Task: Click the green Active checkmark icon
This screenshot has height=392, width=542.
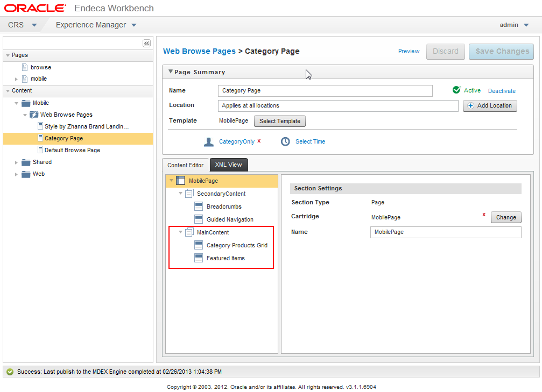Action: coord(456,90)
